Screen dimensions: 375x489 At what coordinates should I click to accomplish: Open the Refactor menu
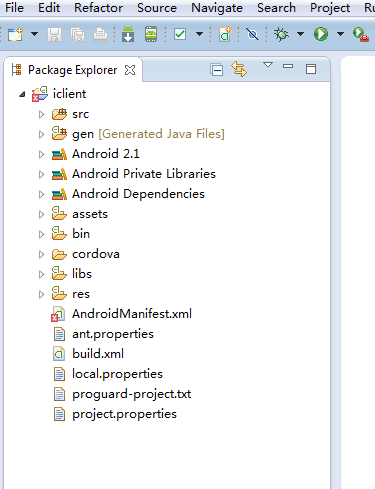click(98, 8)
